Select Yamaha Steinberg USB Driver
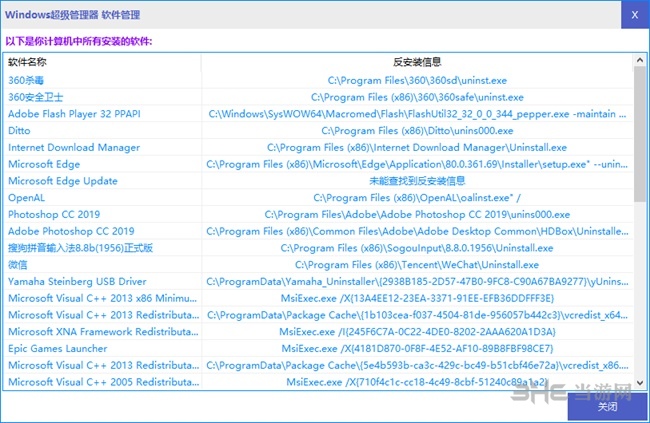650x423 pixels. (77, 282)
